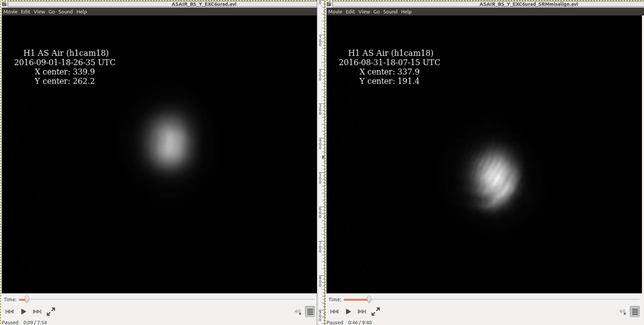
Task: Open Help menu in SRMmisalign window
Action: point(406,12)
